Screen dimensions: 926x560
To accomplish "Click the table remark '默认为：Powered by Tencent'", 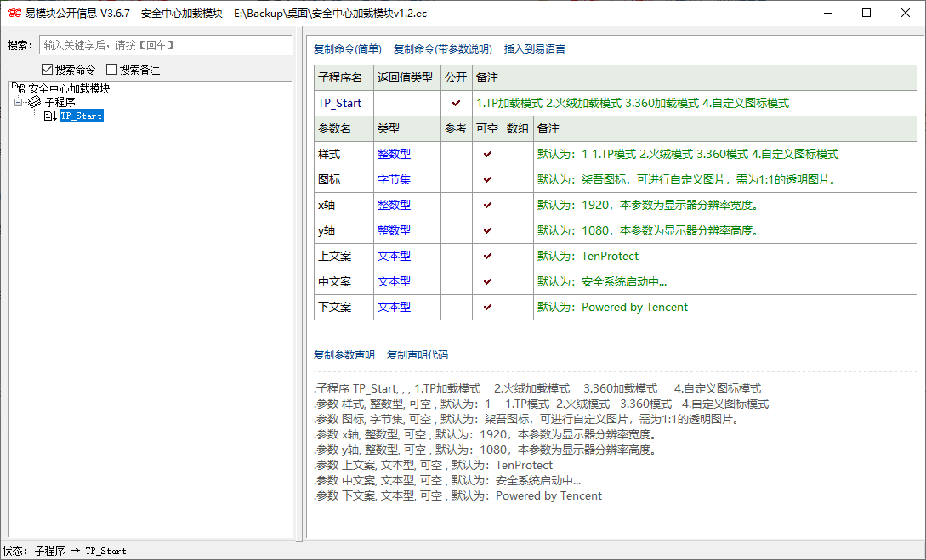I will pyautogui.click(x=612, y=307).
